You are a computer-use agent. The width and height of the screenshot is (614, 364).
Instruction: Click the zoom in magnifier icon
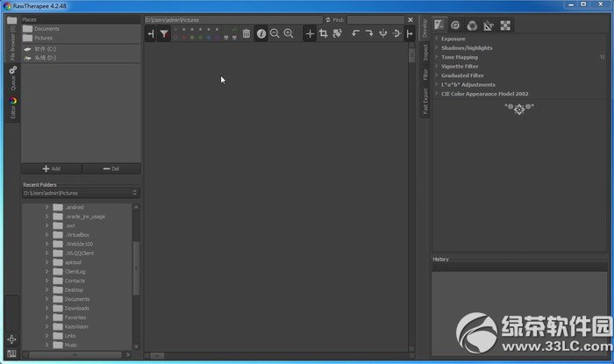pyautogui.click(x=289, y=33)
